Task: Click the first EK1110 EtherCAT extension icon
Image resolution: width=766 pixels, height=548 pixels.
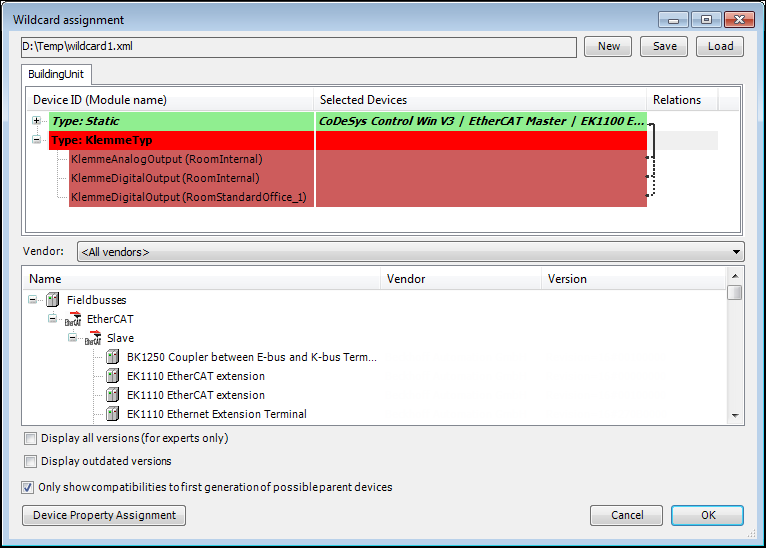Action: [113, 376]
